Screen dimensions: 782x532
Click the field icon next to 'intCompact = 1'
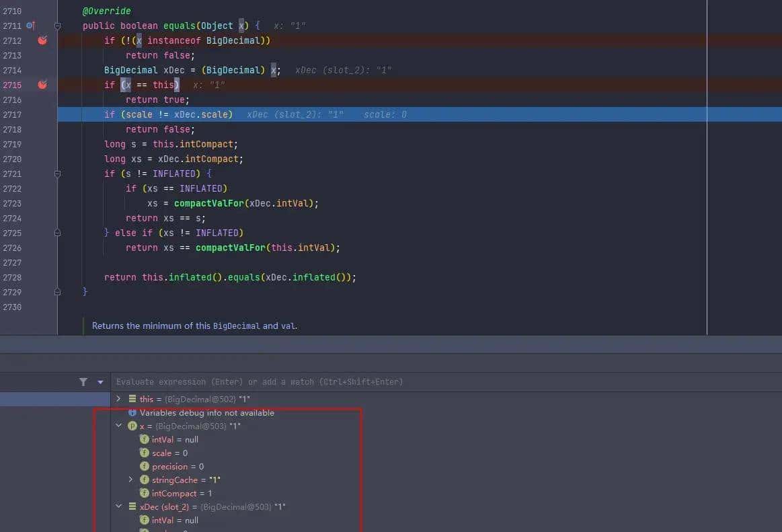(x=144, y=493)
